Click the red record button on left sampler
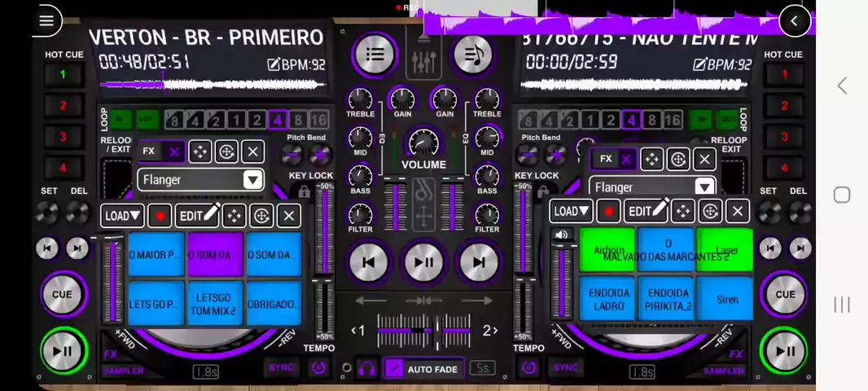Image resolution: width=868 pixels, height=391 pixels. (160, 216)
